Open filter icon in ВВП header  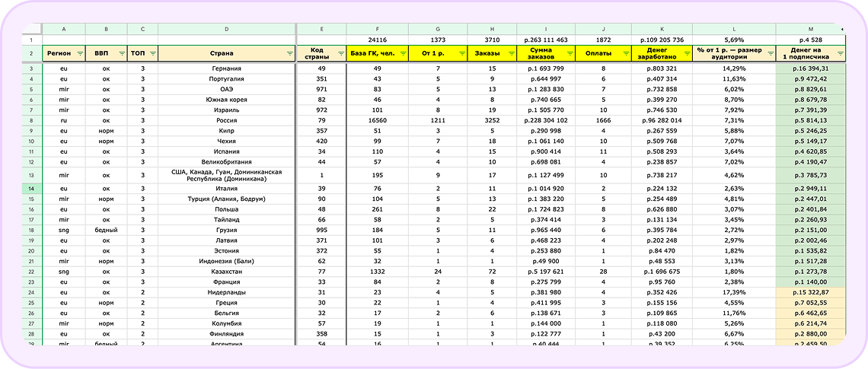point(120,54)
